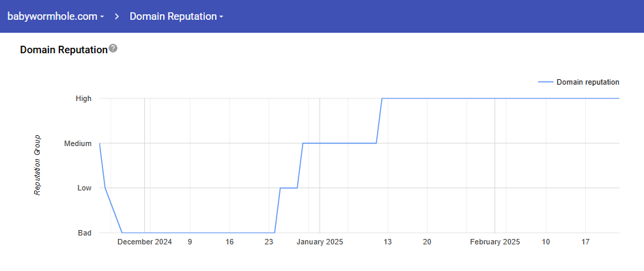
Task: Select the High reputation axis label
Action: coord(83,98)
